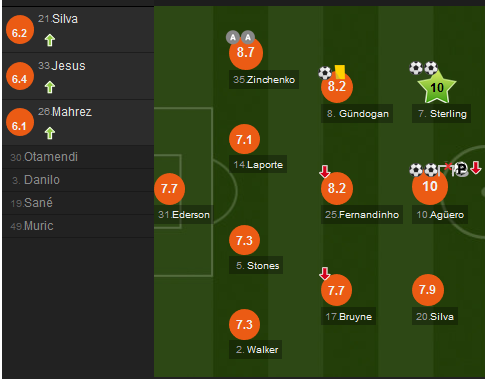
Task: Click the green sub-on arrow under Jesus
Action: 50,87
